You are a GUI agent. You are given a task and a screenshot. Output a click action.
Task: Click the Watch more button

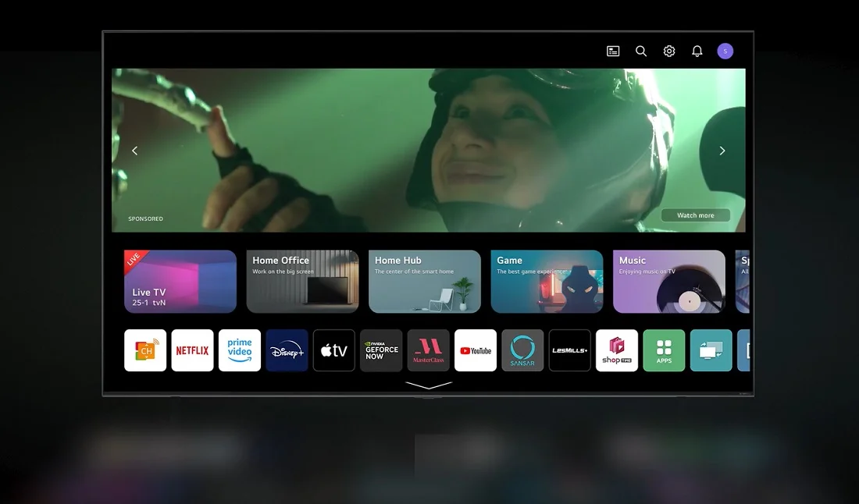[x=695, y=215]
